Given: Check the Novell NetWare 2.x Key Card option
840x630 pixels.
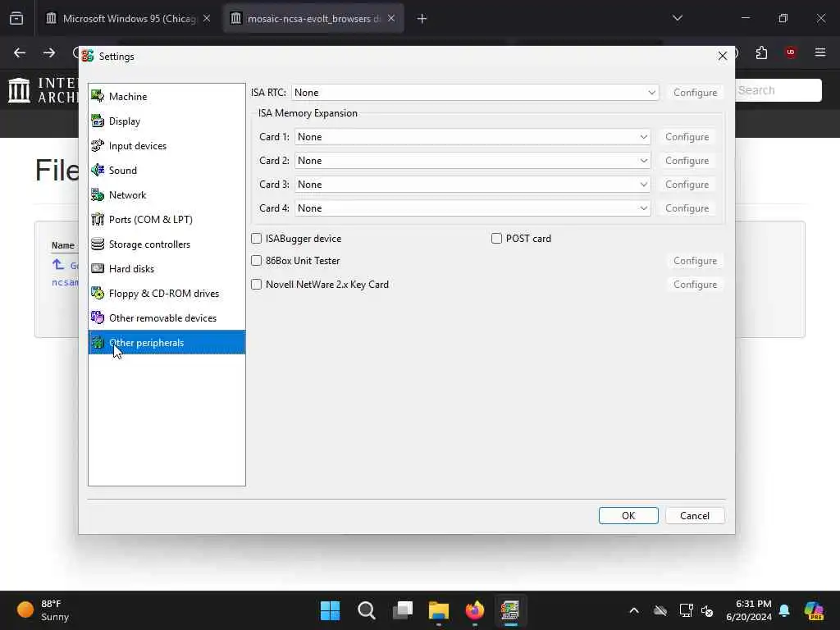Looking at the screenshot, I should (x=257, y=285).
